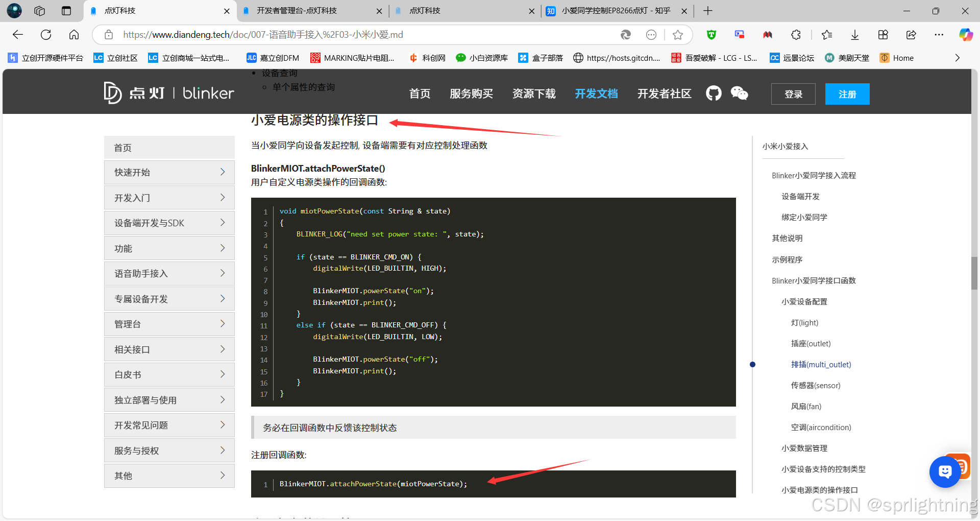The image size is (980, 521).
Task: Switch to 小爱同学控制EP8266点灯 知乎 tab
Action: click(617, 11)
